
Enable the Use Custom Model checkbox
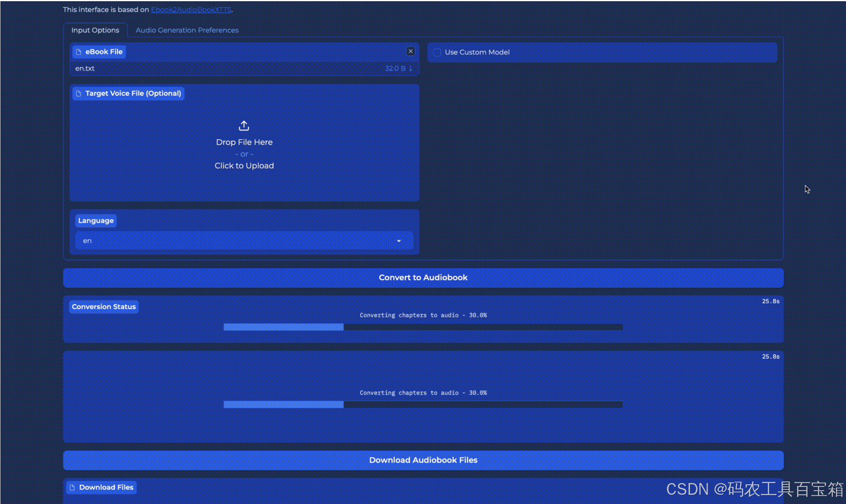point(437,52)
